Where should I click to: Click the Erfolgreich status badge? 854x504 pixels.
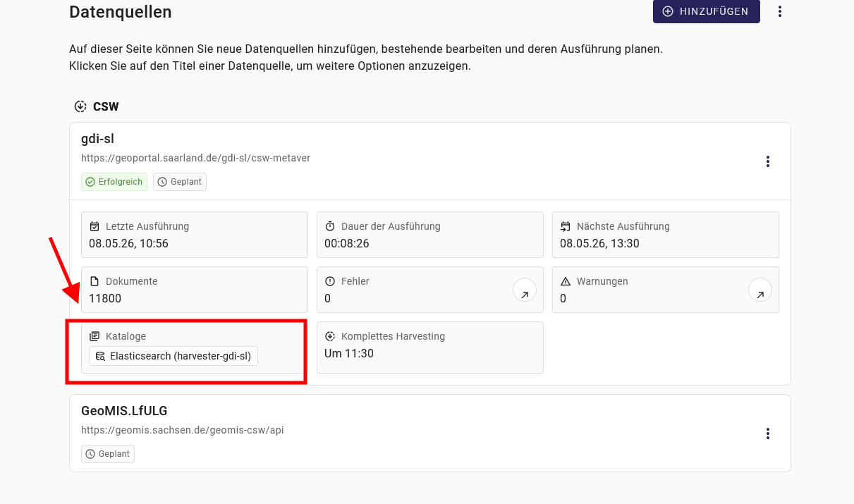pos(114,182)
